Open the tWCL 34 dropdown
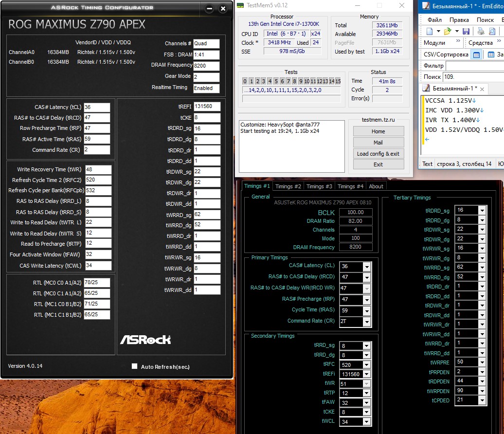This screenshot has height=434, width=504. click(366, 422)
